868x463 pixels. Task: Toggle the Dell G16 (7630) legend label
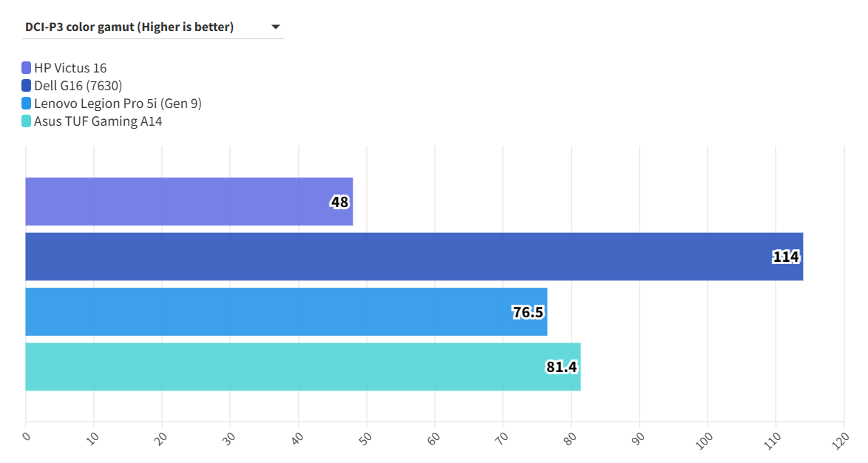point(78,86)
